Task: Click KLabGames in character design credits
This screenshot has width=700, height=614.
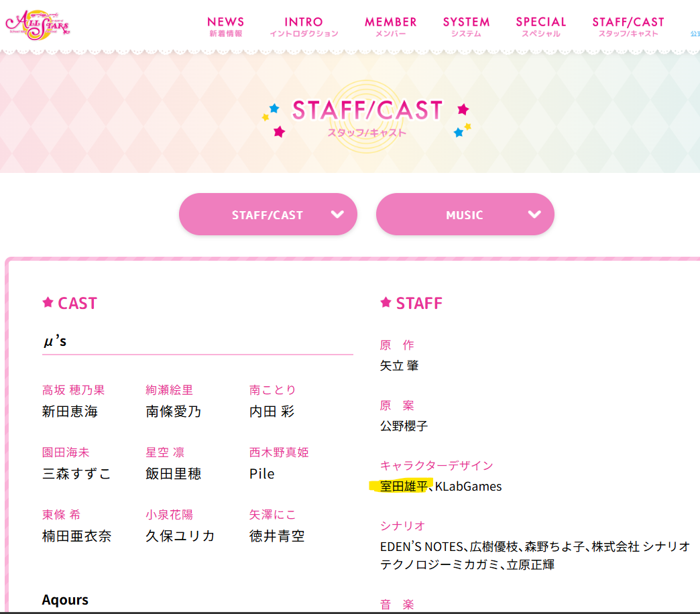Action: [468, 487]
